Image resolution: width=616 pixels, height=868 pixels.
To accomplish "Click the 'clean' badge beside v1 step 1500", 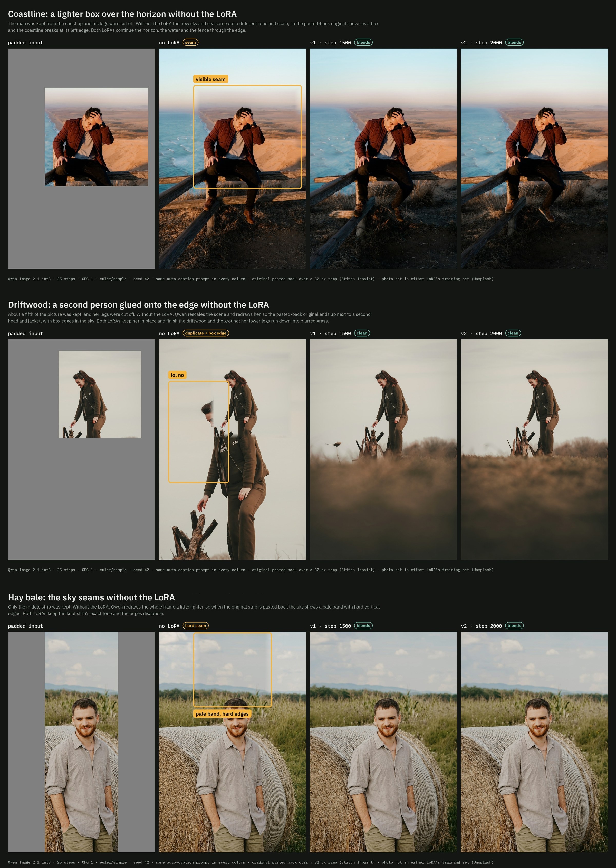I will pyautogui.click(x=362, y=333).
